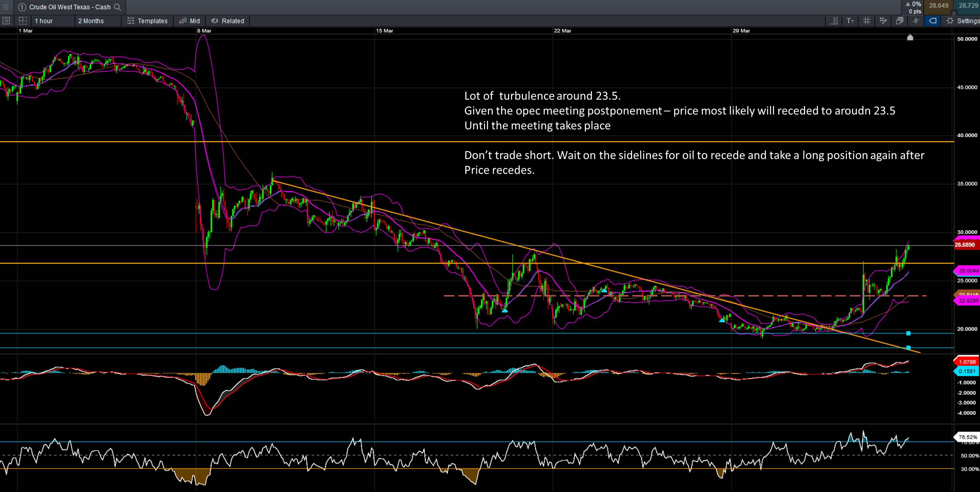Open the chart layout grid icon
The height and width of the screenshot is (492, 980).
click(x=23, y=21)
